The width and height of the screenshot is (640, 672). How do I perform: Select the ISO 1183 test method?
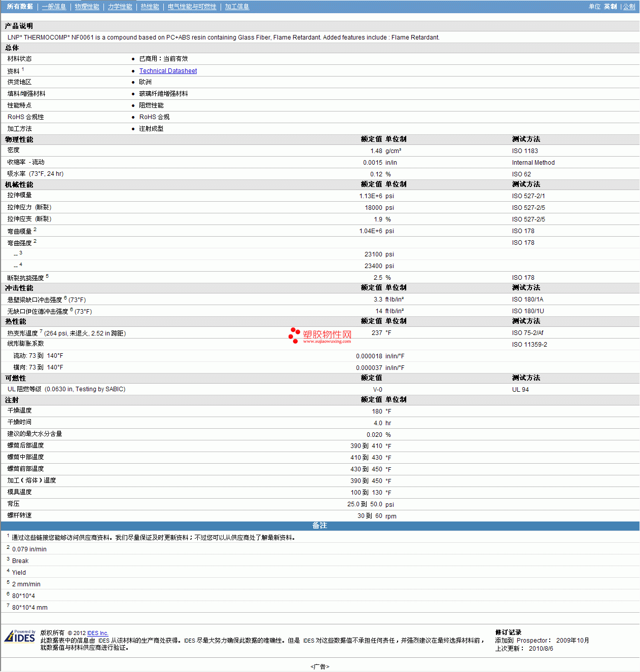coord(525,151)
